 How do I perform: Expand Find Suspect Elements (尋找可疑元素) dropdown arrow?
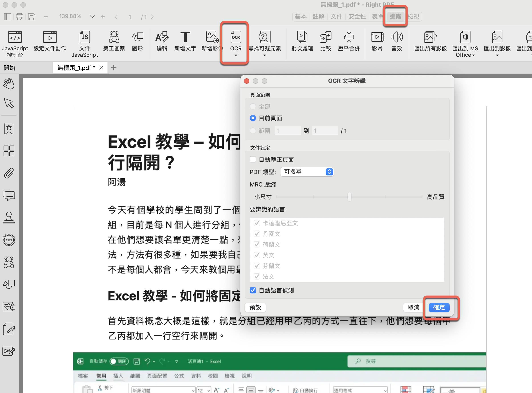coord(265,55)
